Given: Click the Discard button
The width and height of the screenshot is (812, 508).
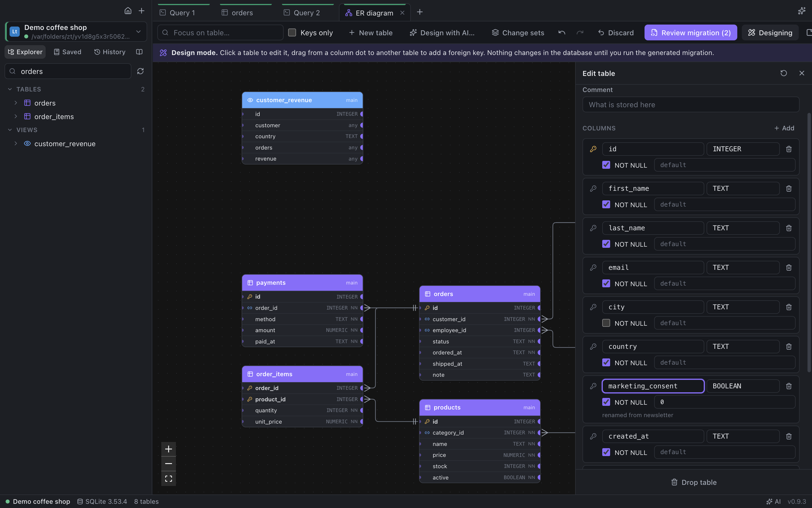Looking at the screenshot, I should [x=616, y=32].
